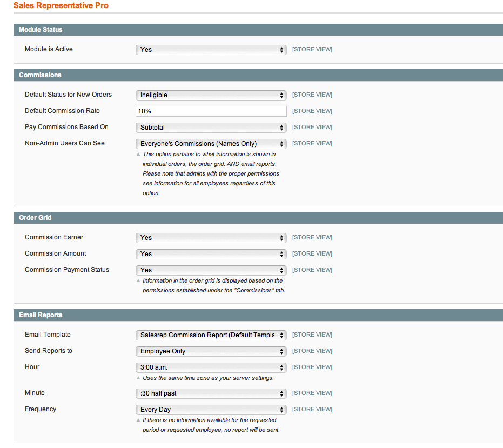Collapse the Email Reports section header
Screen dimensions: 503x448
click(41, 315)
